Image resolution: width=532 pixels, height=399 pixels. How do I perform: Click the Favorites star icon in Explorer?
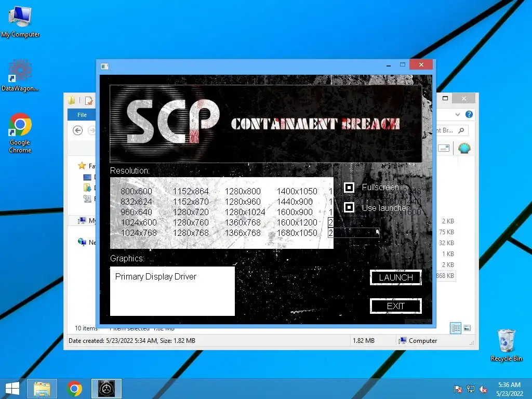tap(82, 166)
